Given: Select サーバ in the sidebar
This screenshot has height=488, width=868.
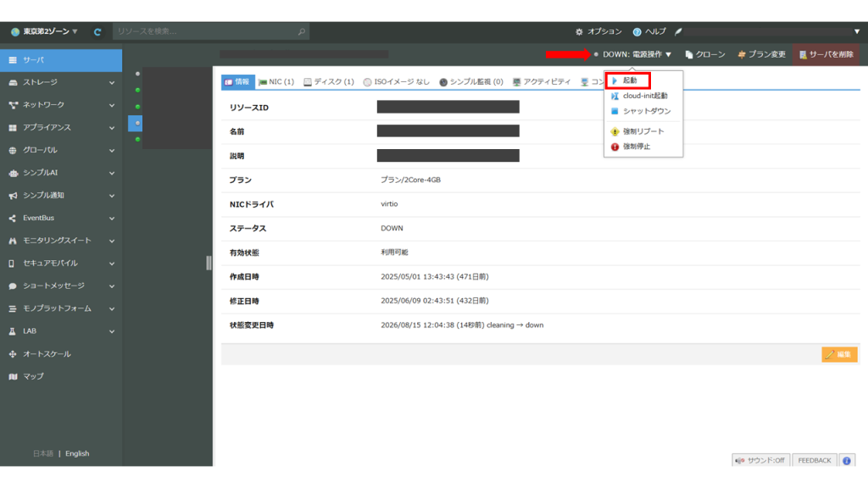Looking at the screenshot, I should tap(61, 60).
